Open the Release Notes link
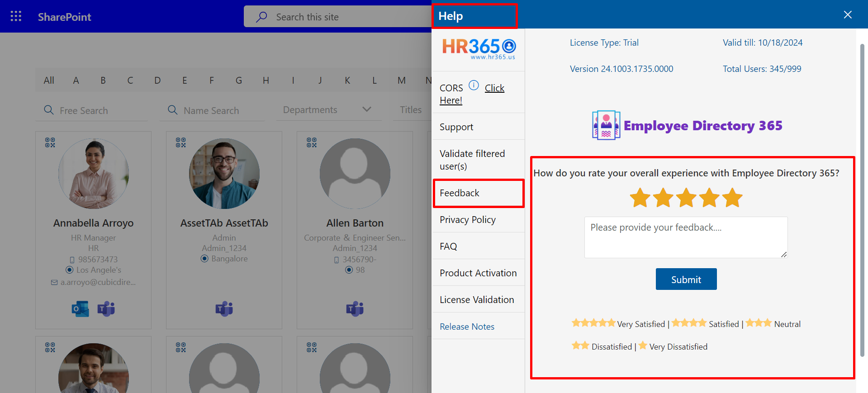 click(x=467, y=327)
